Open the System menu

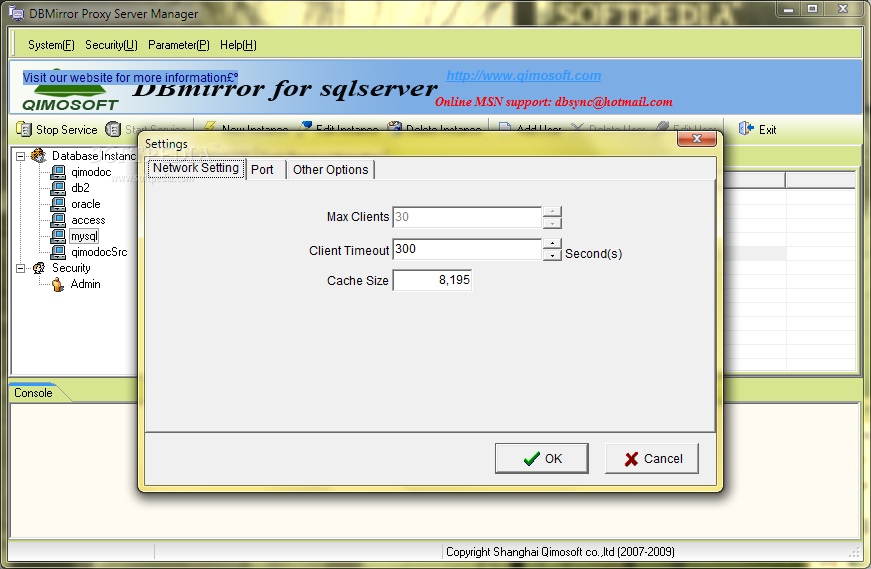[x=51, y=45]
